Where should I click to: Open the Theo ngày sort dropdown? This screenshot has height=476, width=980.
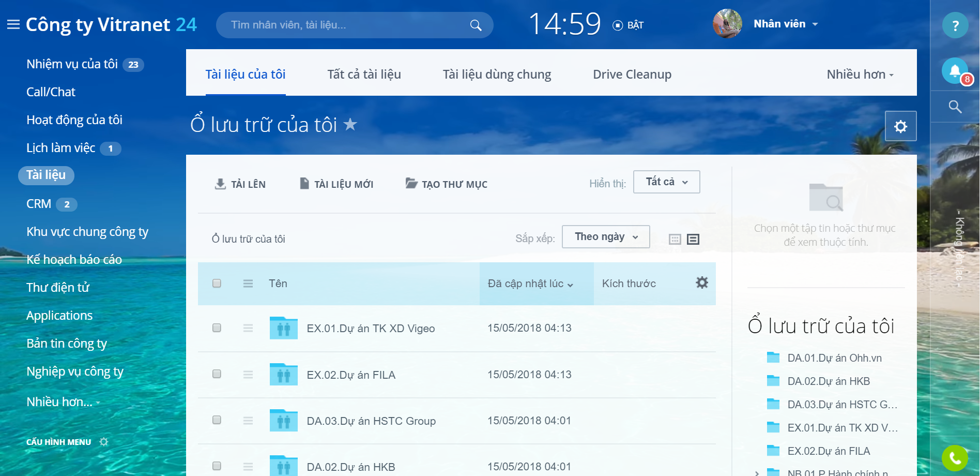pyautogui.click(x=606, y=236)
